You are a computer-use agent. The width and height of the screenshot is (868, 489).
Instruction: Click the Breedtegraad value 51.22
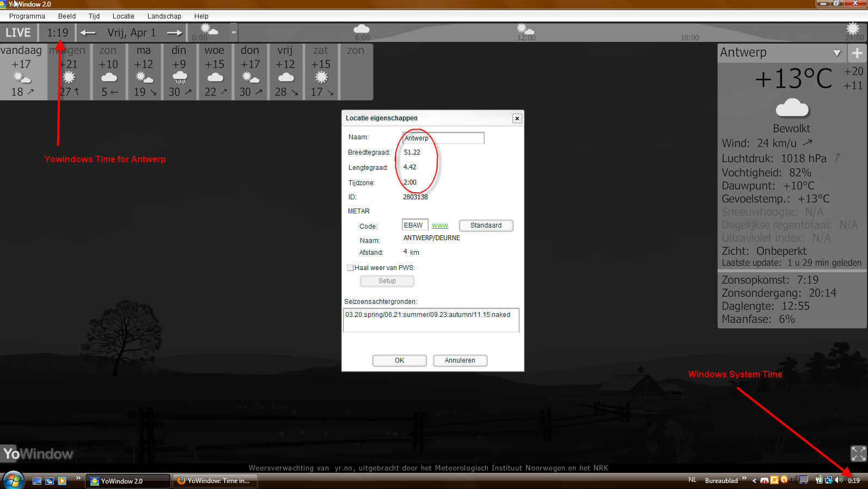click(412, 152)
